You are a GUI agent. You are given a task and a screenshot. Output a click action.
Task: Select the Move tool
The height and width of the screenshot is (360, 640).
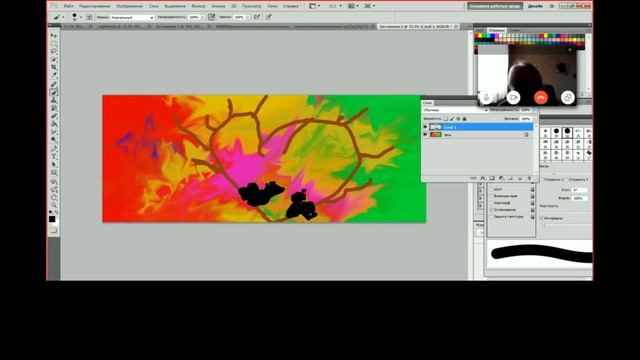(53, 36)
